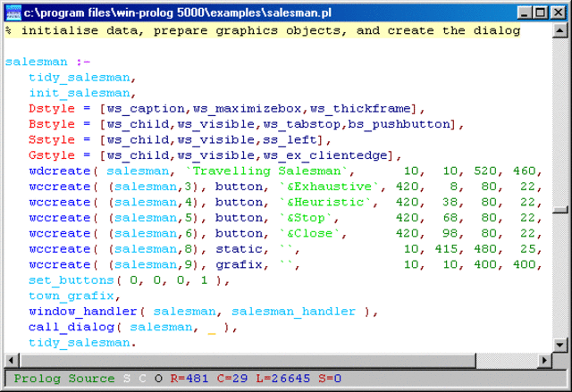
Task: Click the comment line 'initialise data, prepare graphics objects'
Action: pyautogui.click(x=263, y=30)
